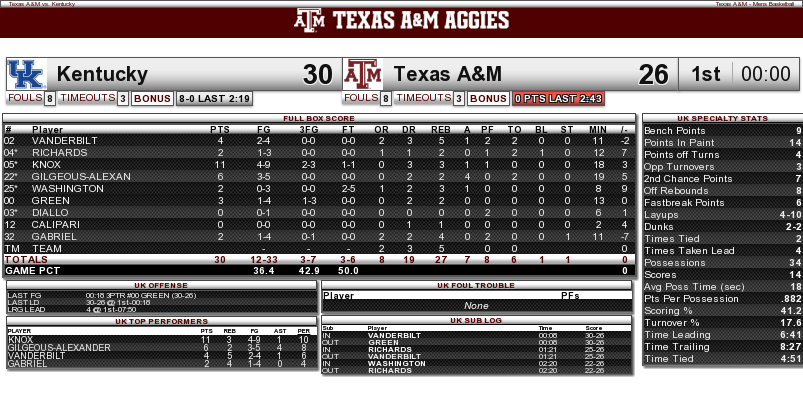Click the Kentucky UK logo icon
This screenshot has width=803, height=396.
coord(27,74)
